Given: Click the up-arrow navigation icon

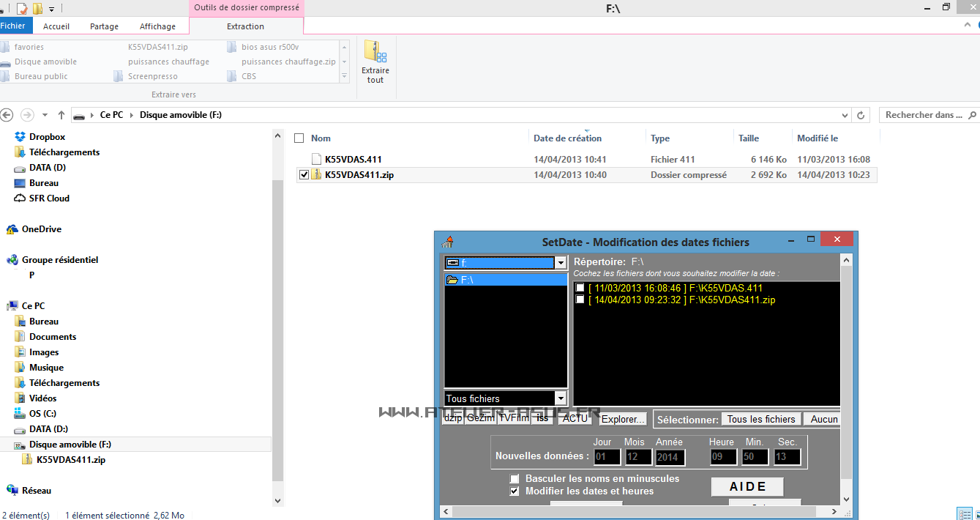Looking at the screenshot, I should (x=61, y=115).
